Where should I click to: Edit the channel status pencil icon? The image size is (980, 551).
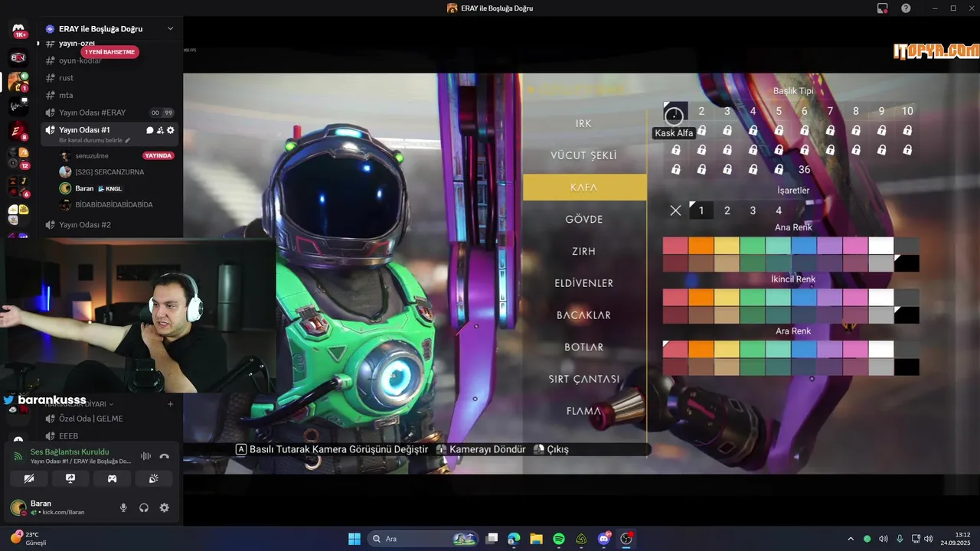tap(127, 141)
